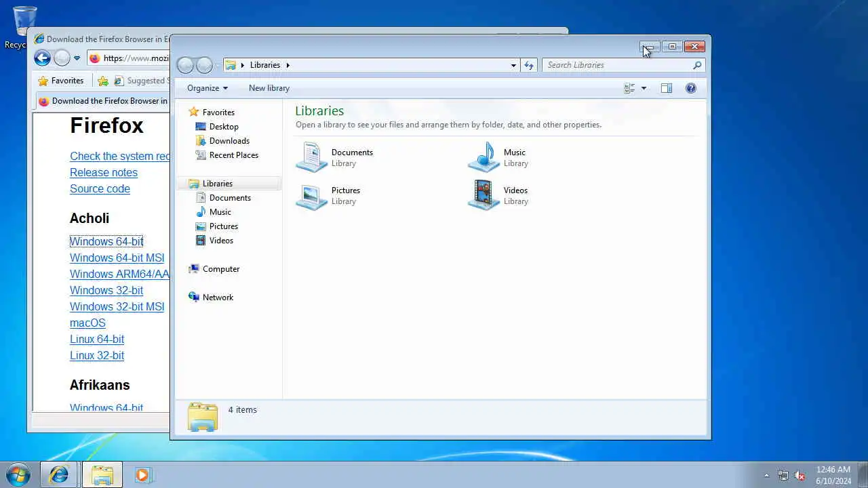Launch Windows Media Player from taskbar
This screenshot has width=868, height=488.
(x=142, y=475)
